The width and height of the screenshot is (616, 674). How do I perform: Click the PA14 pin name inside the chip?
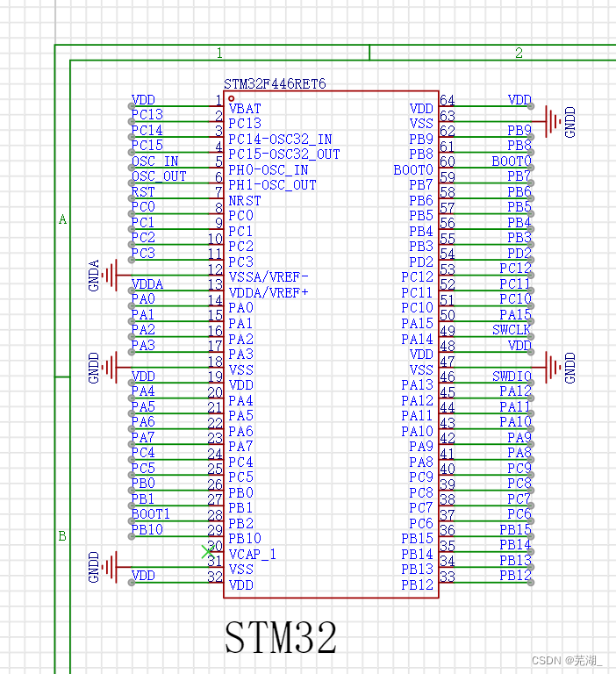point(417,339)
